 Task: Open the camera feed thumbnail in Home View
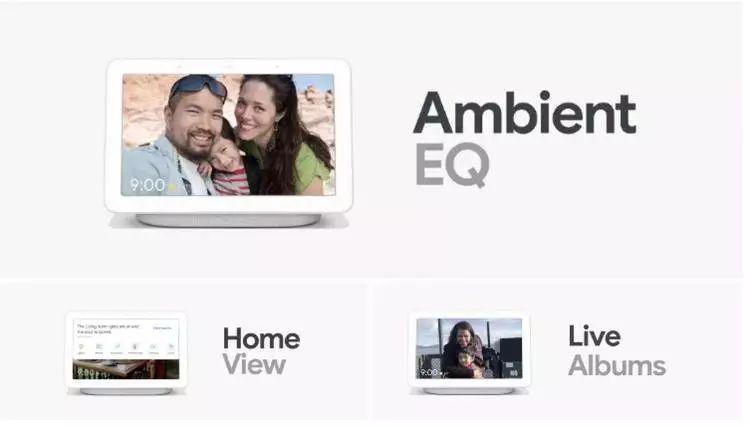click(126, 369)
